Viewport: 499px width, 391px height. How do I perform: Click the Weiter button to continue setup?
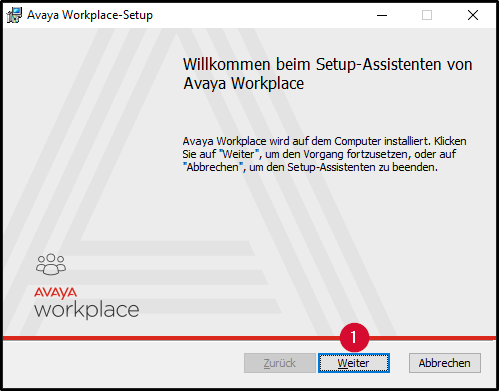354,363
